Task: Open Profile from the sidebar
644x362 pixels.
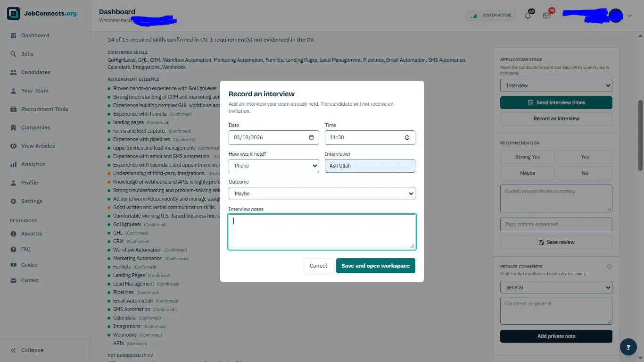Action: coord(29,183)
